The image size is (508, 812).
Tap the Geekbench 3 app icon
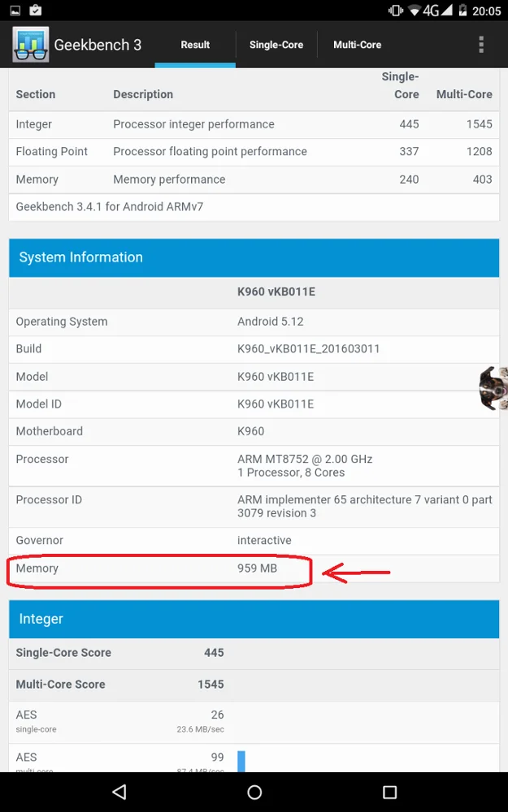[30, 45]
